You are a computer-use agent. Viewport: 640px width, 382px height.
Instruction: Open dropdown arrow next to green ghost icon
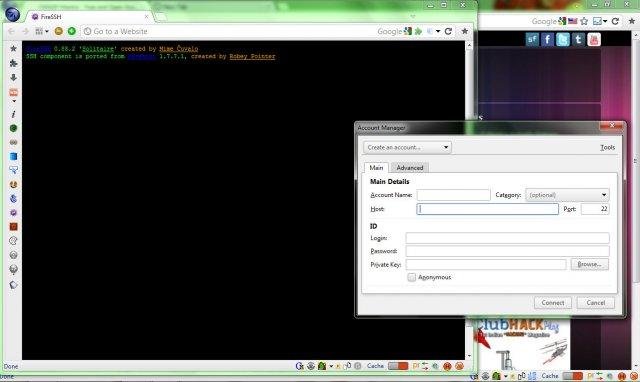click(331, 366)
